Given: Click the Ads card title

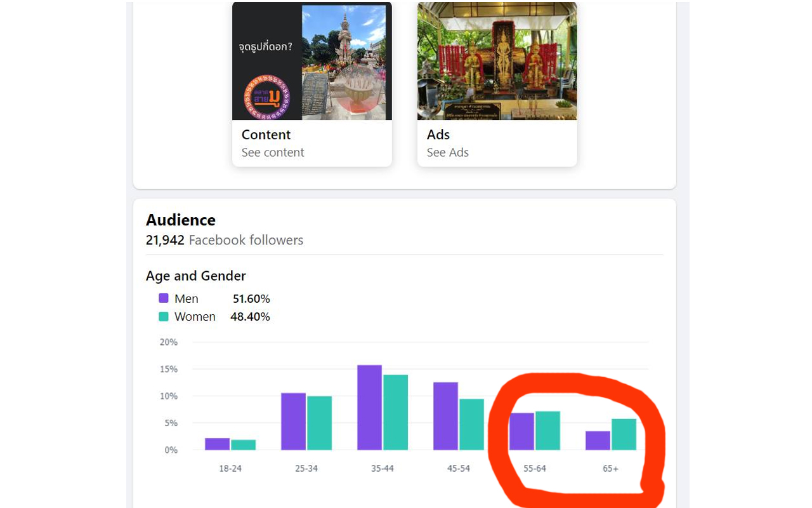Looking at the screenshot, I should click(438, 135).
